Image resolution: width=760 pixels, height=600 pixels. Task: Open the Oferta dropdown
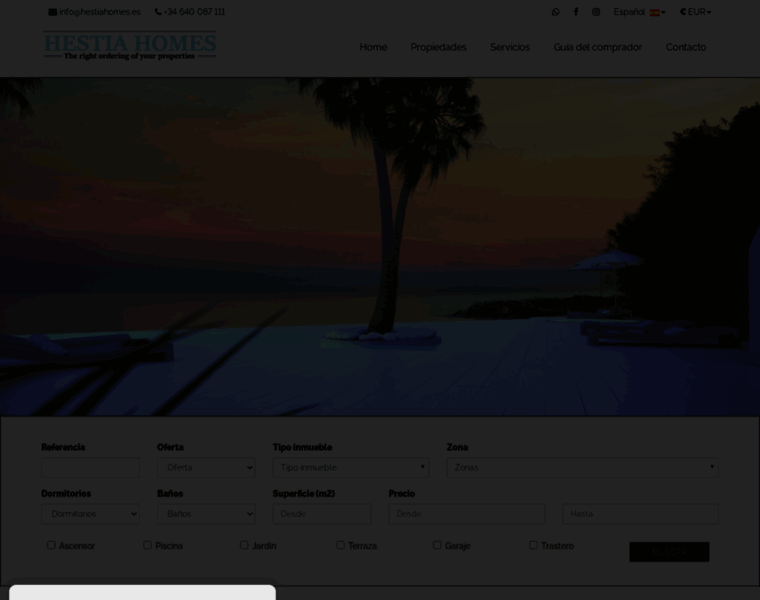click(x=206, y=468)
